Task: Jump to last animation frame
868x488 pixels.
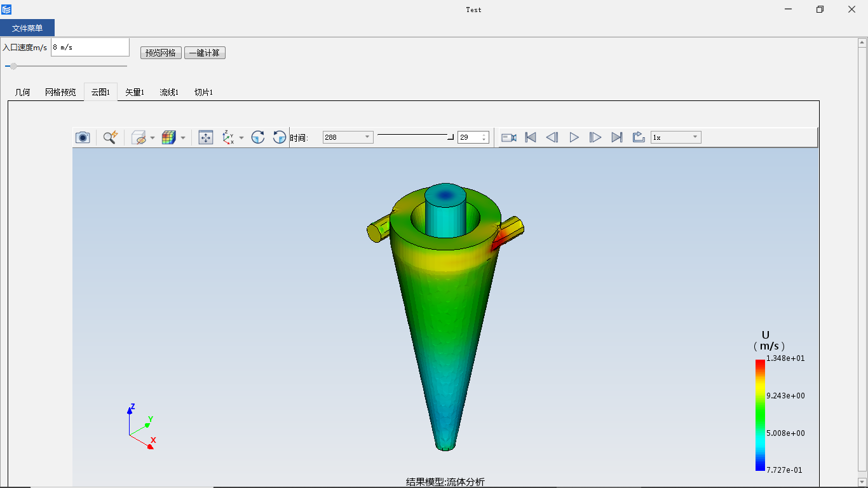Action: (x=617, y=137)
